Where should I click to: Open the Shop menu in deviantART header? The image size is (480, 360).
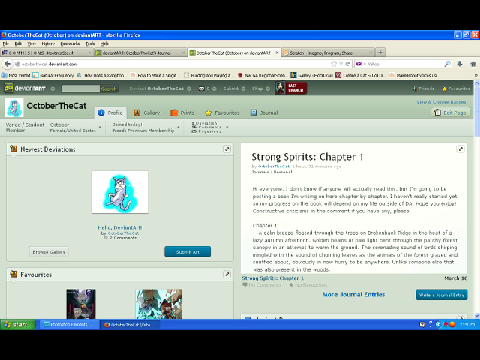[x=261, y=88]
